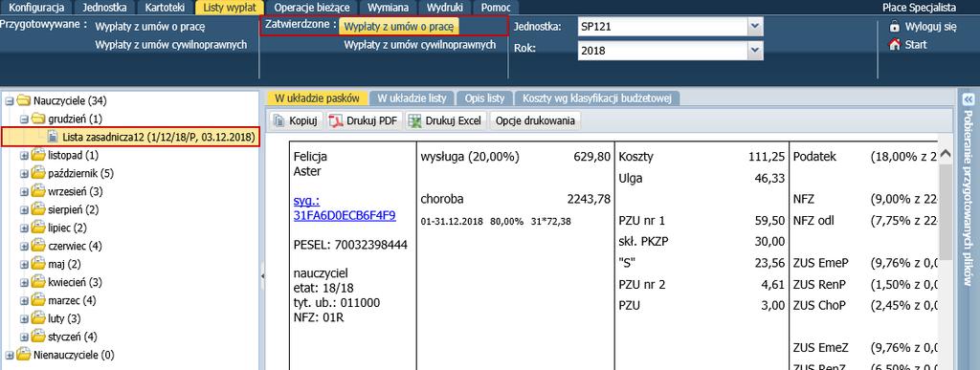980x370 pixels.
Task: Click the Jednostka field showing SP121
Action: coord(663,27)
